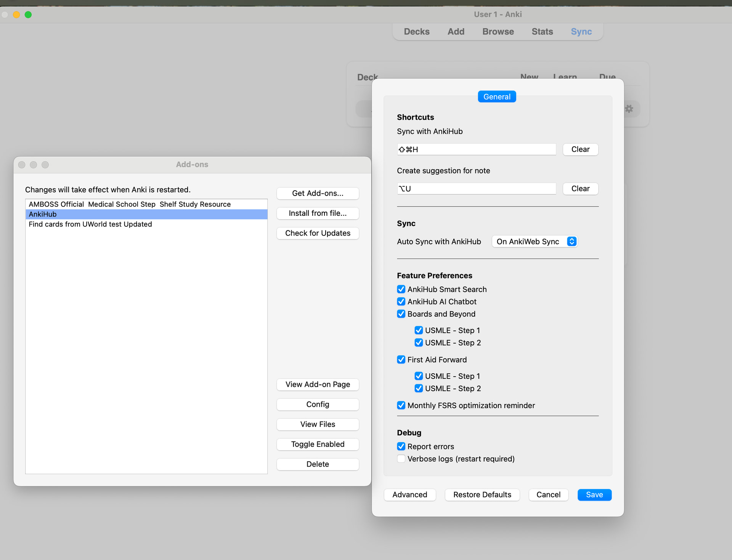Open Stats from the top toolbar
The height and width of the screenshot is (560, 732).
542,32
